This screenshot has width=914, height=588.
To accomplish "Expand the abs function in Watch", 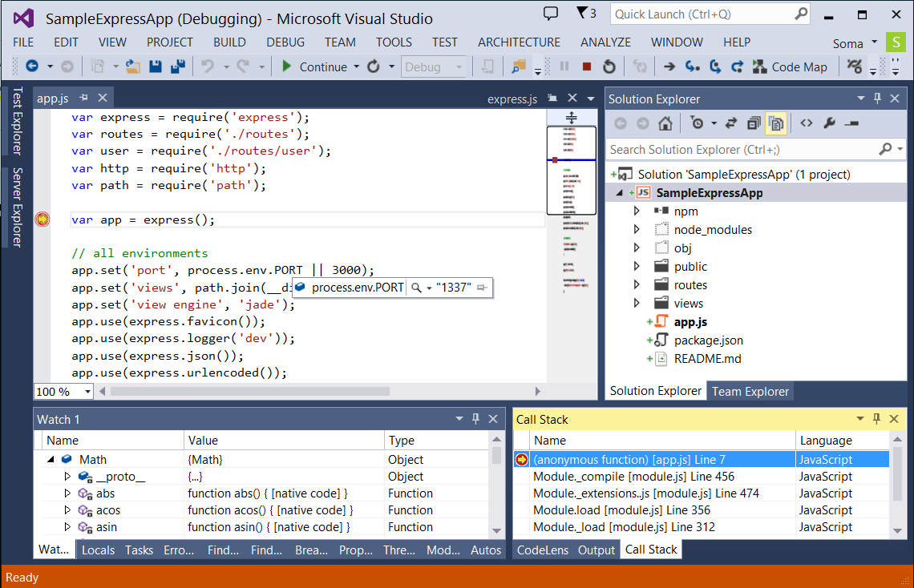I will pos(67,493).
